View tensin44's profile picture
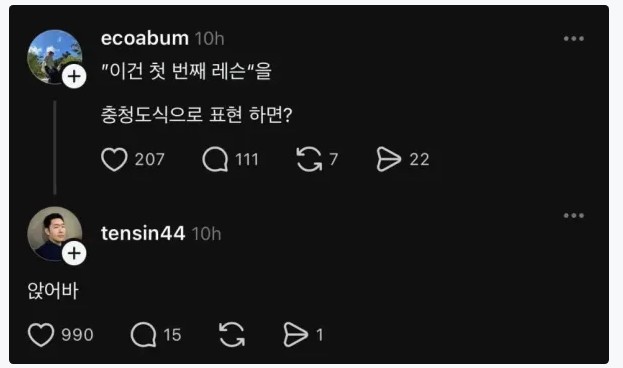The image size is (623, 368). point(54,234)
